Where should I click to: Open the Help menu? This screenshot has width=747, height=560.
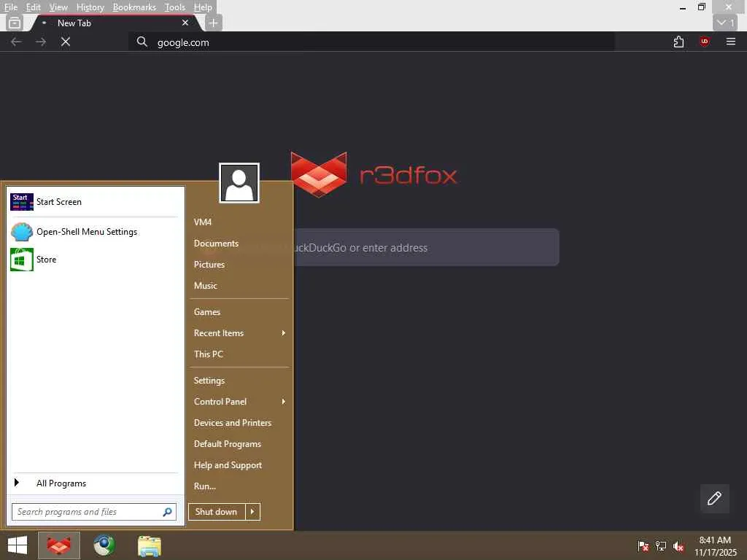203,7
